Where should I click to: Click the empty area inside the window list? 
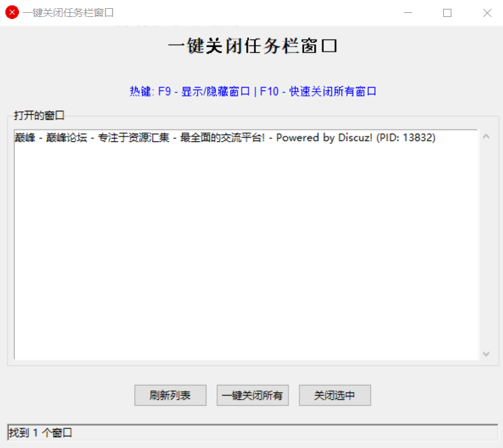coord(244,258)
